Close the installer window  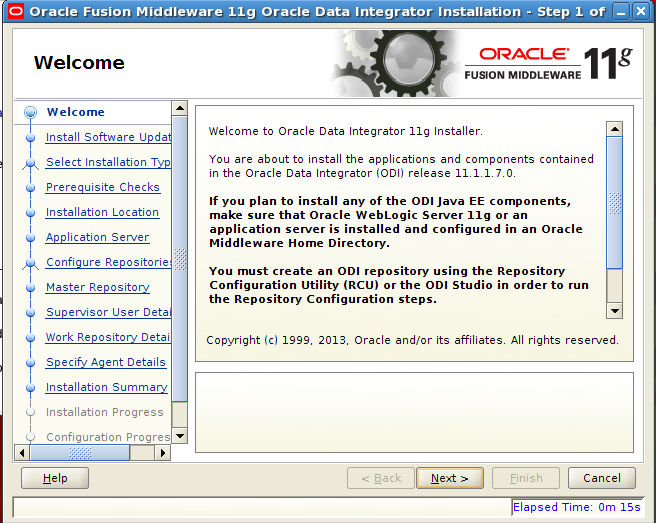[641, 11]
